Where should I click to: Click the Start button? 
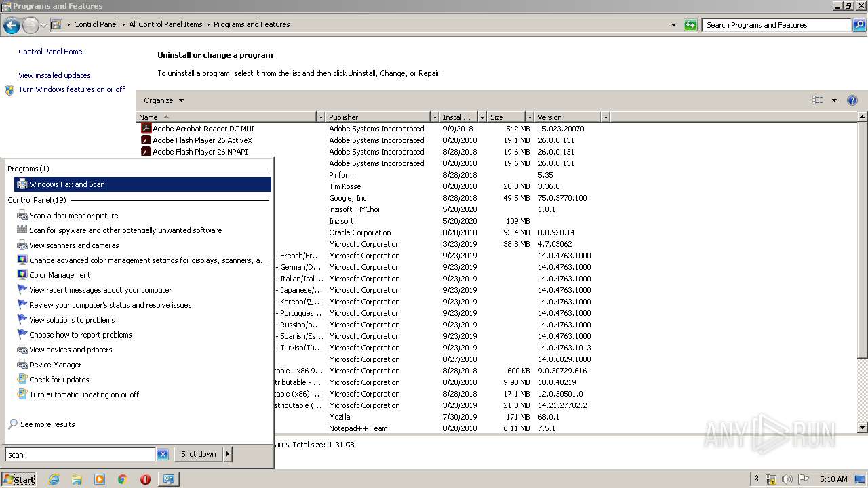18,479
